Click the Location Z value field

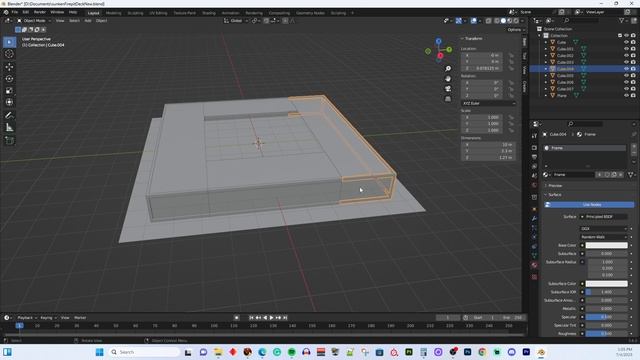click(482, 69)
